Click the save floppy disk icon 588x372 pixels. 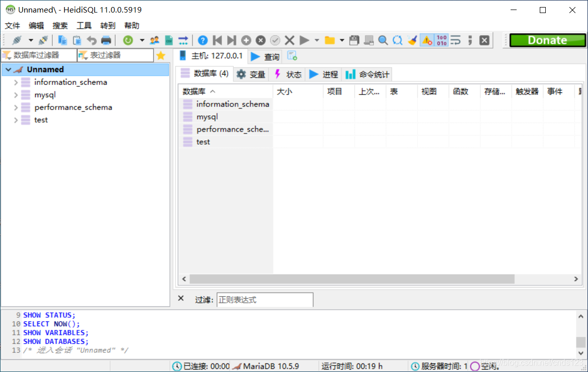pyautogui.click(x=354, y=40)
